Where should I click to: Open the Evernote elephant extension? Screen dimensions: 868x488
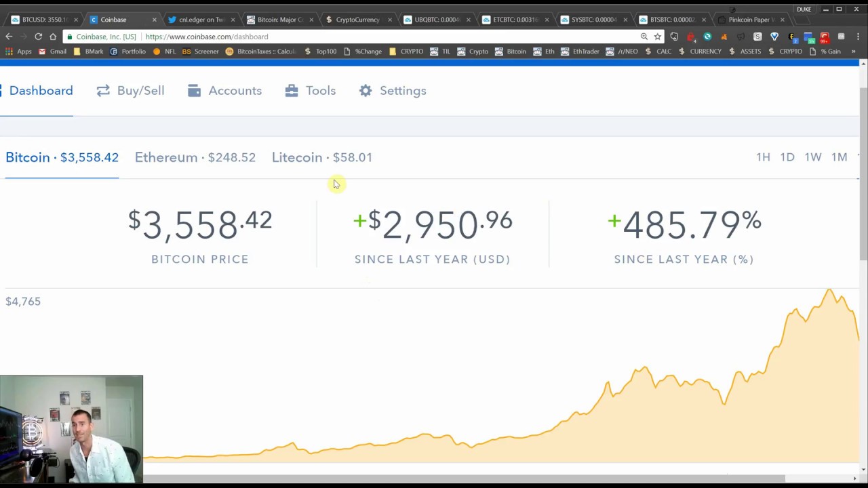pyautogui.click(x=674, y=37)
